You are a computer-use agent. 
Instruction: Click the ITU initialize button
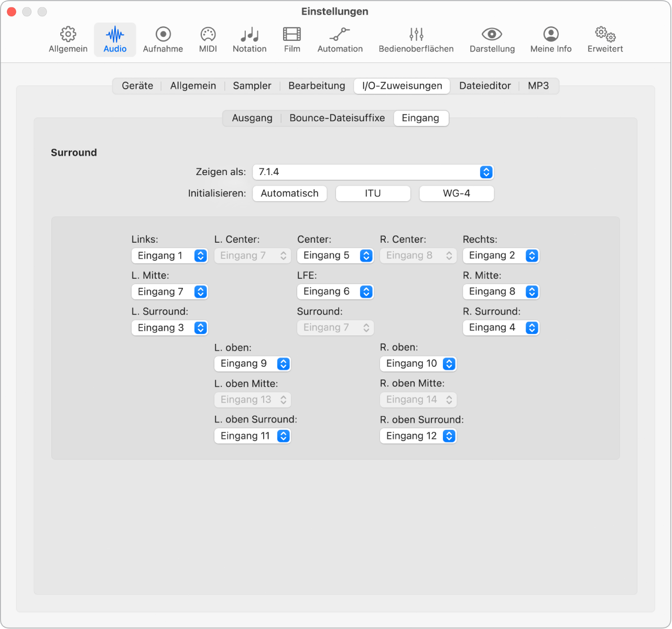click(373, 193)
